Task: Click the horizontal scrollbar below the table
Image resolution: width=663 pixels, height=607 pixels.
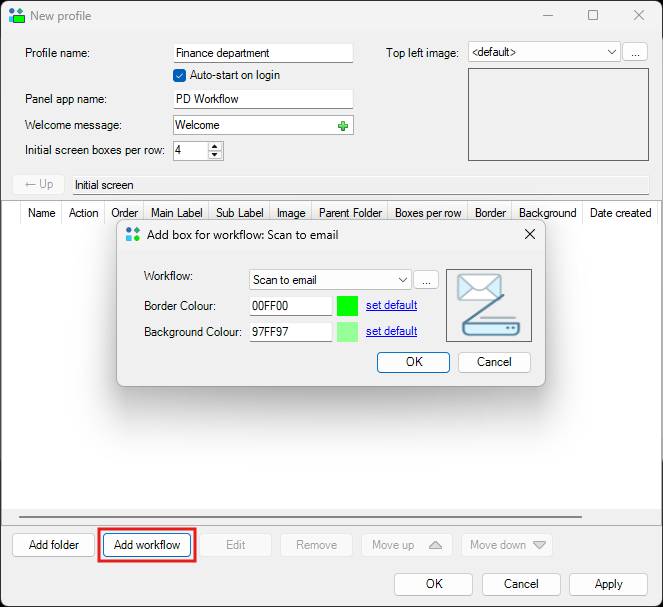Action: 300,517
